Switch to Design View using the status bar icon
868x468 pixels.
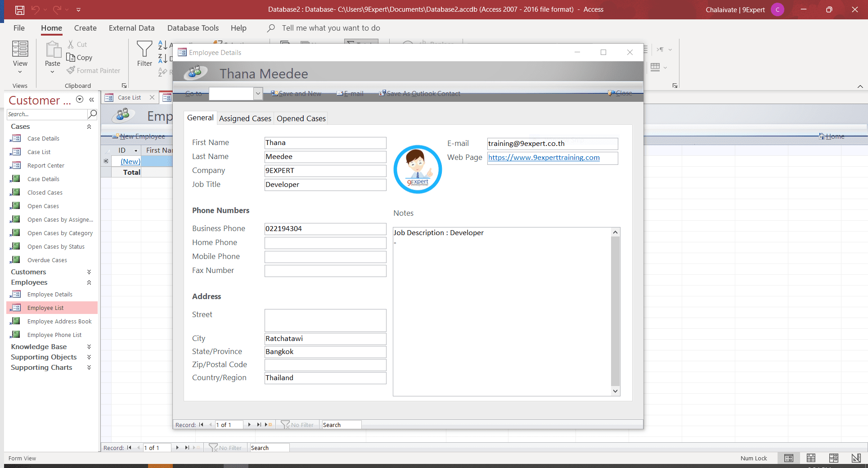(x=856, y=458)
